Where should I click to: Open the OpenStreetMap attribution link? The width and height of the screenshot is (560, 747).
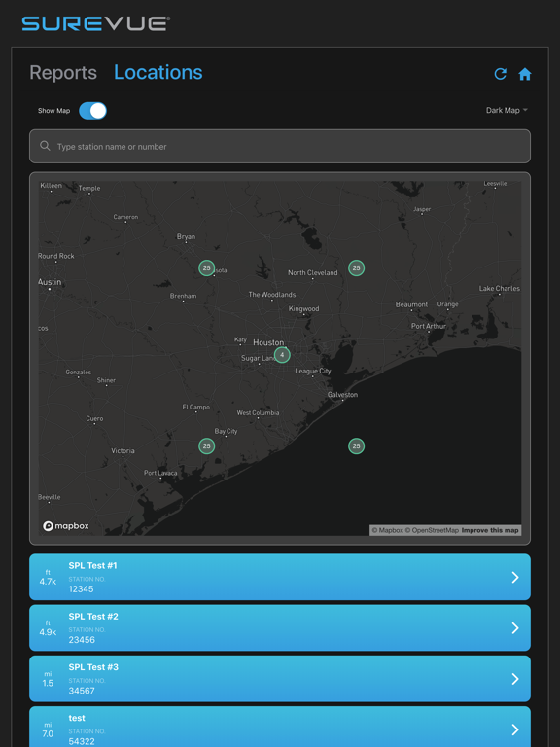pos(432,530)
